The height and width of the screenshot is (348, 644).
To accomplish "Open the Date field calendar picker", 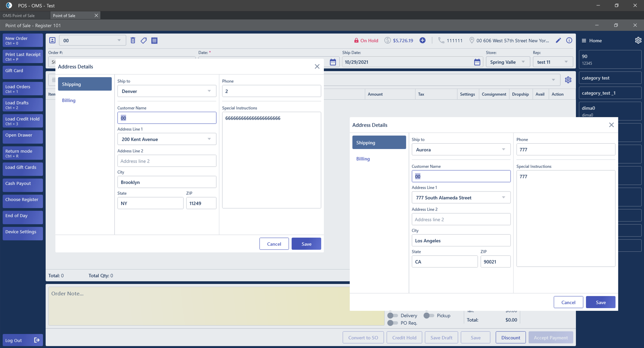I will click(x=333, y=62).
